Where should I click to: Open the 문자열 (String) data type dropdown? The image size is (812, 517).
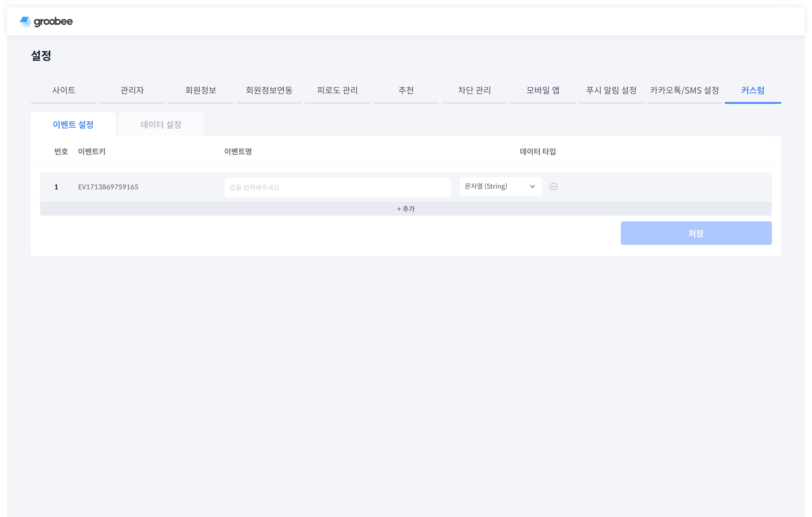[x=500, y=187]
